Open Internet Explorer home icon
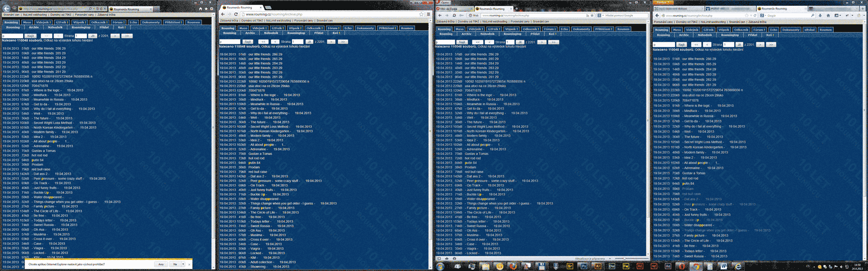The image size is (868, 271). click(201, 9)
